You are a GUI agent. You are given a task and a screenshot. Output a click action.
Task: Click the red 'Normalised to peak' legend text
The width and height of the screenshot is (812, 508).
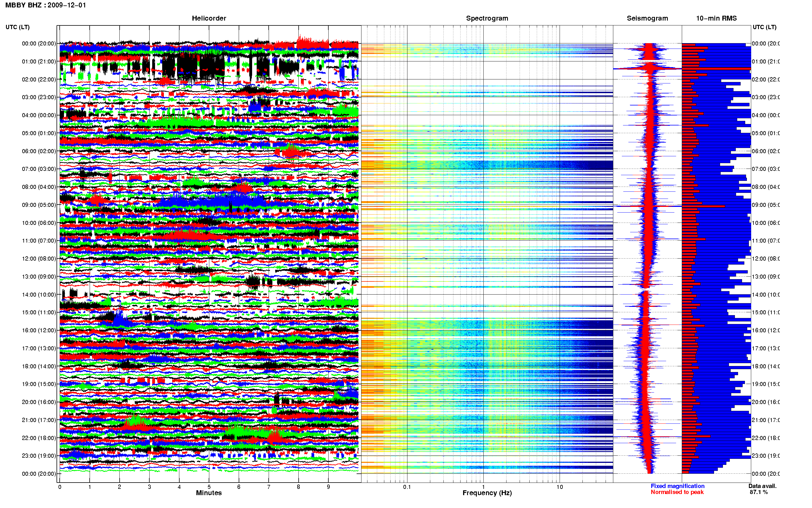tap(677, 492)
